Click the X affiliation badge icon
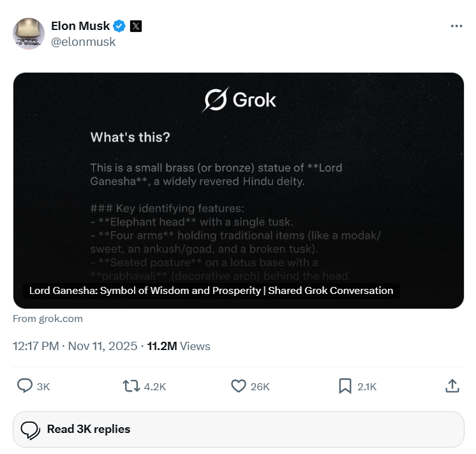This screenshot has width=476, height=454. click(136, 26)
